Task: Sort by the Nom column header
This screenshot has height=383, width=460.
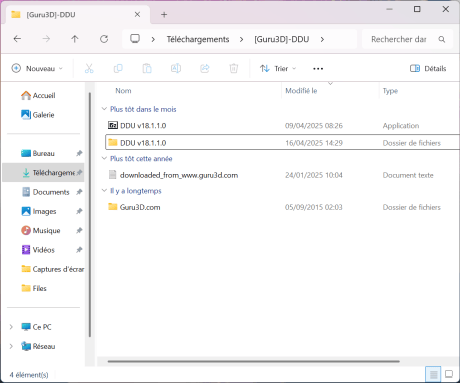Action: pyautogui.click(x=123, y=91)
